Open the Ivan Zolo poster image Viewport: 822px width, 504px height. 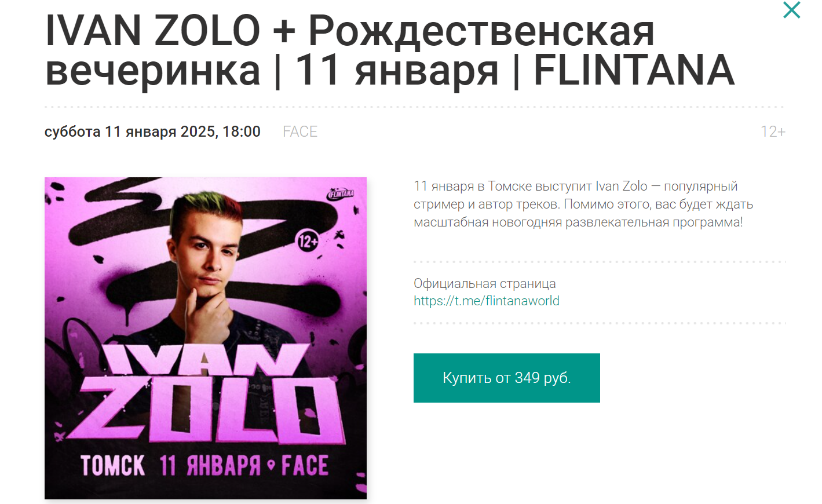[x=206, y=338]
